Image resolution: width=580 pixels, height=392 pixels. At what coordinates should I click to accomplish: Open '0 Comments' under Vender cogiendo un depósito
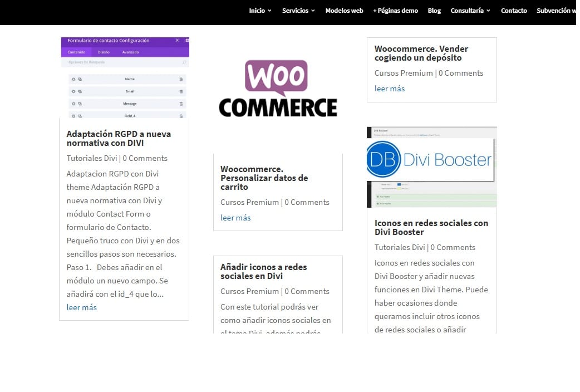click(461, 73)
